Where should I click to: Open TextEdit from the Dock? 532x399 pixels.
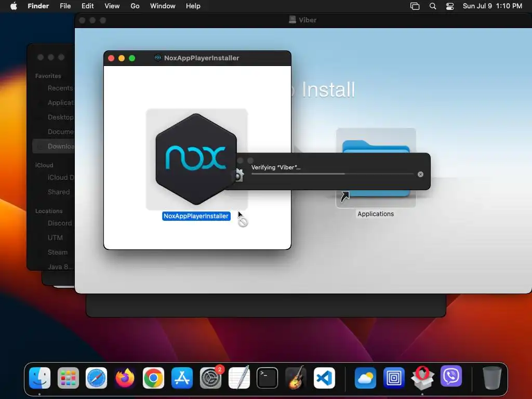tap(239, 378)
